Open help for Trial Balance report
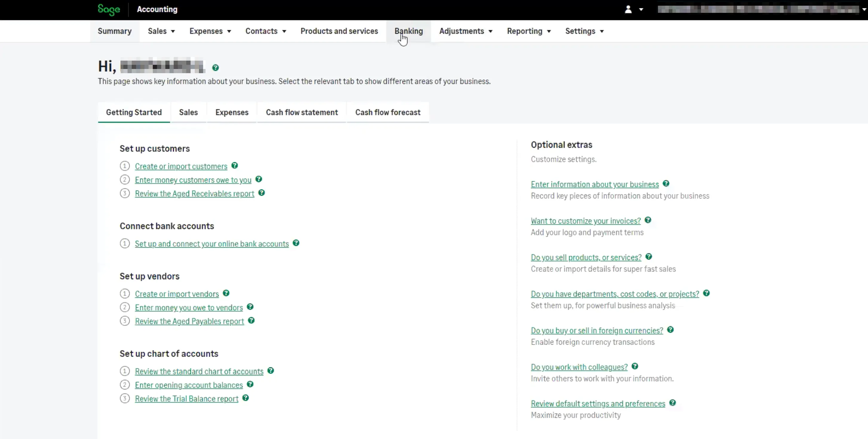 coord(246,398)
